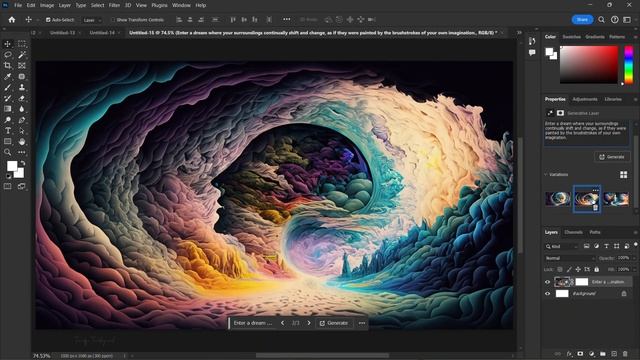Select the Type tool
Viewport: 640px width, 360px height.
click(8, 131)
